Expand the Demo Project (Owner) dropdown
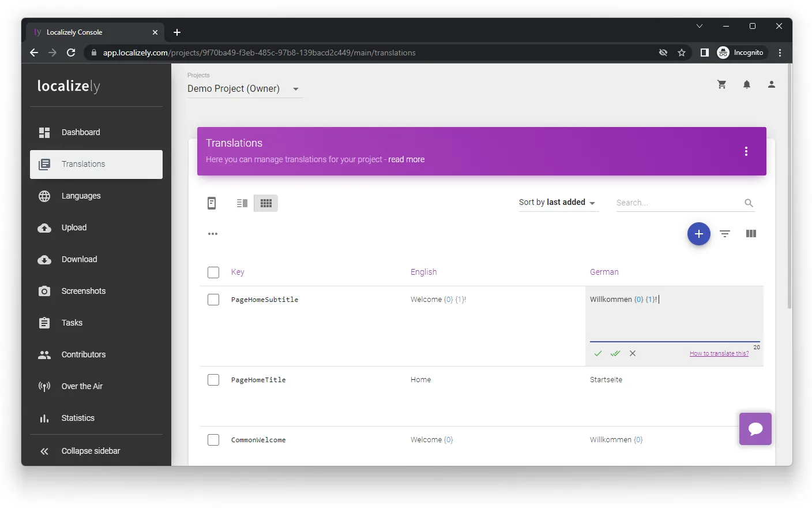This screenshot has width=812, height=508. click(x=245, y=89)
